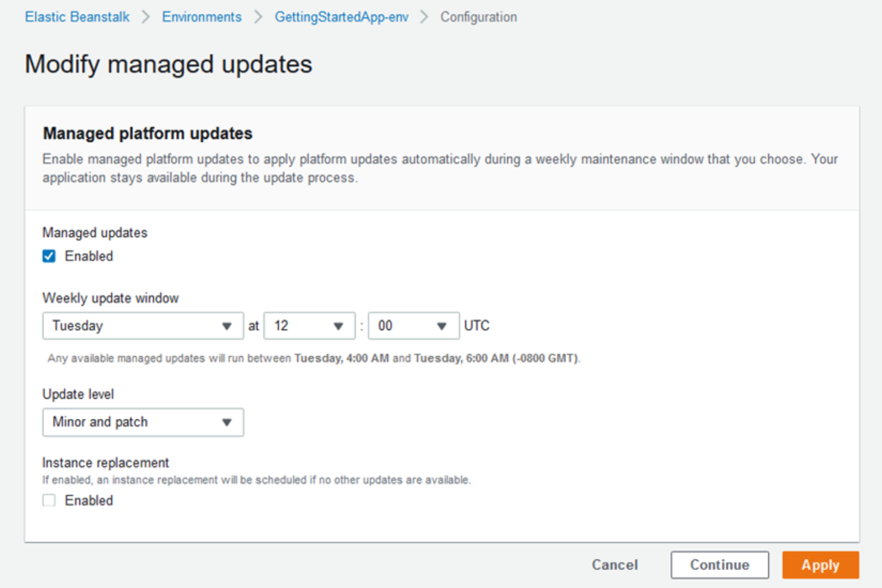
Task: Click the UTC text after minutes dropdown
Action: [477, 326]
